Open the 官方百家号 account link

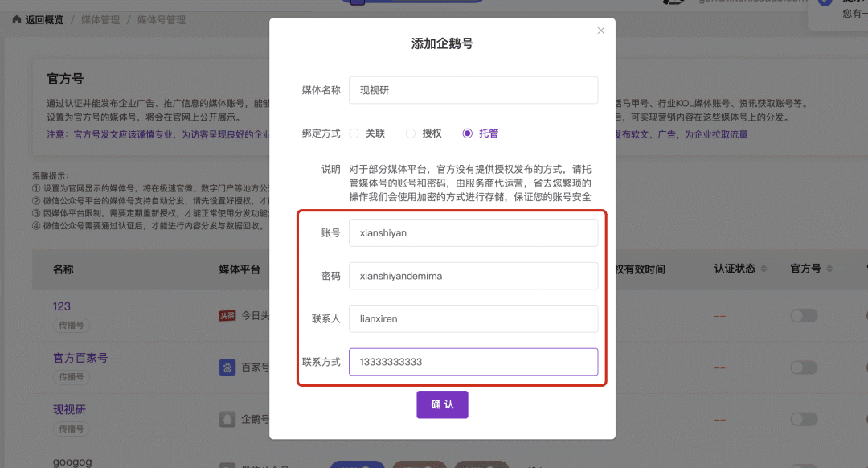[80, 358]
